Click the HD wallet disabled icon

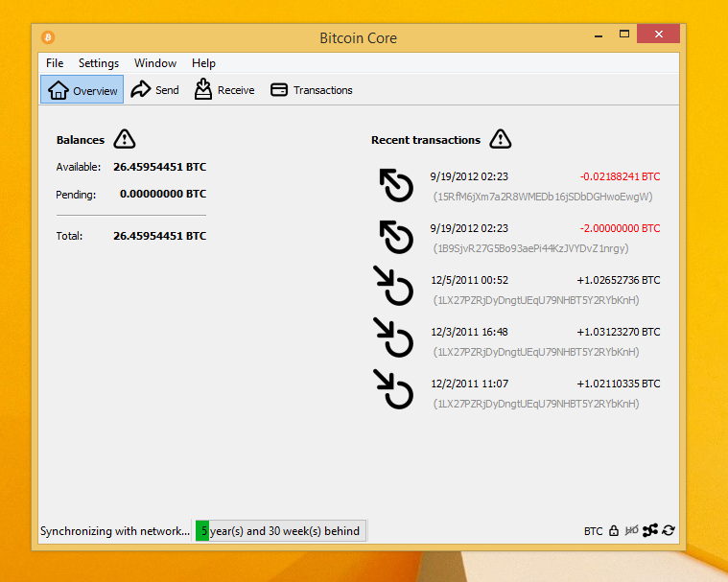point(631,530)
